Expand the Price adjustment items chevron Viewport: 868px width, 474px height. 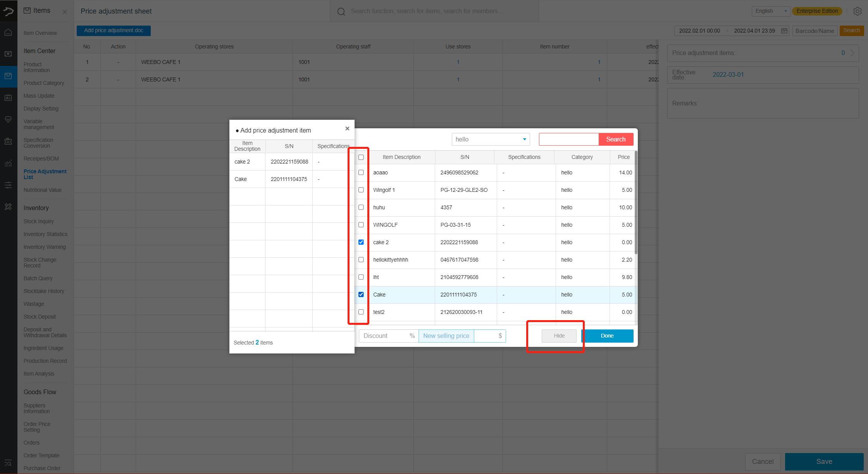coord(852,53)
